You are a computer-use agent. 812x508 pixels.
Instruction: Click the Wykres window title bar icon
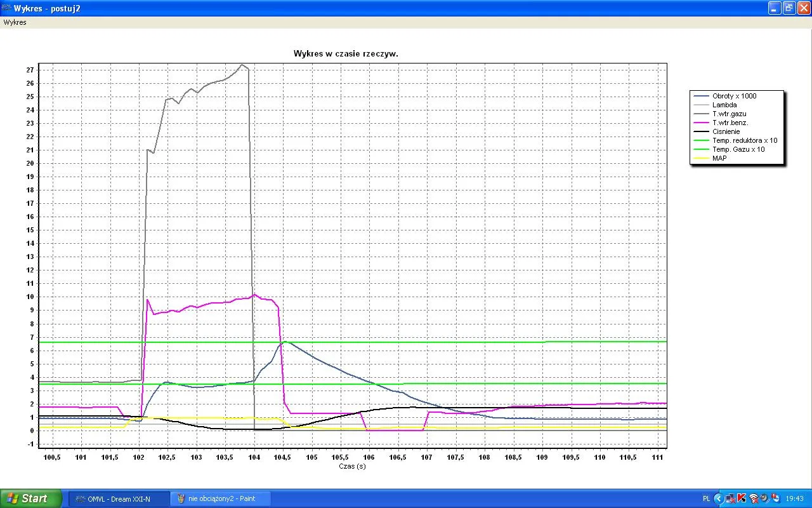(x=6, y=8)
